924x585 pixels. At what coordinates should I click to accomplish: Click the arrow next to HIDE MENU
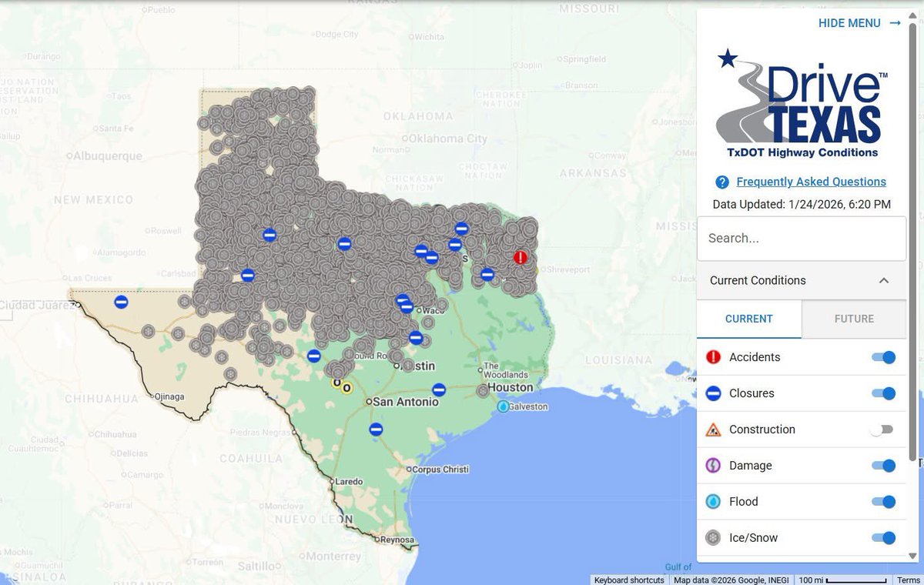[895, 23]
